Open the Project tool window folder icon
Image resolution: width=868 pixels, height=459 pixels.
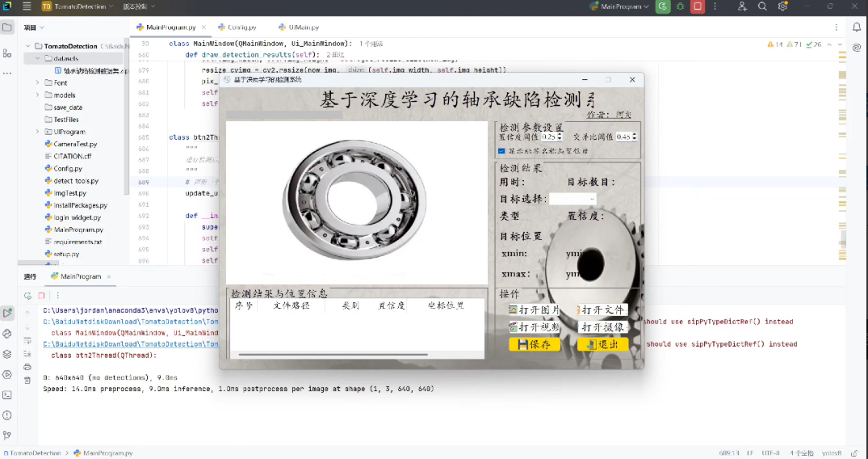[x=7, y=27]
